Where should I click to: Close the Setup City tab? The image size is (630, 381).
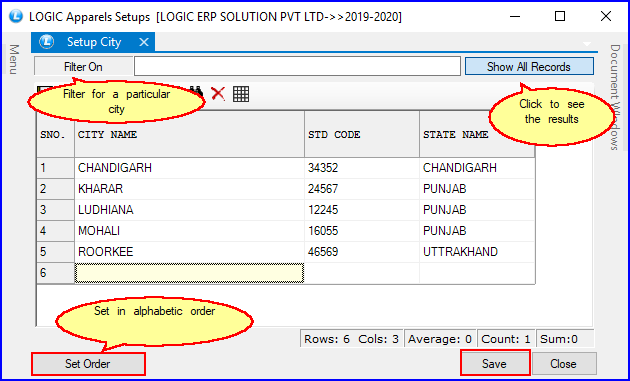click(144, 42)
